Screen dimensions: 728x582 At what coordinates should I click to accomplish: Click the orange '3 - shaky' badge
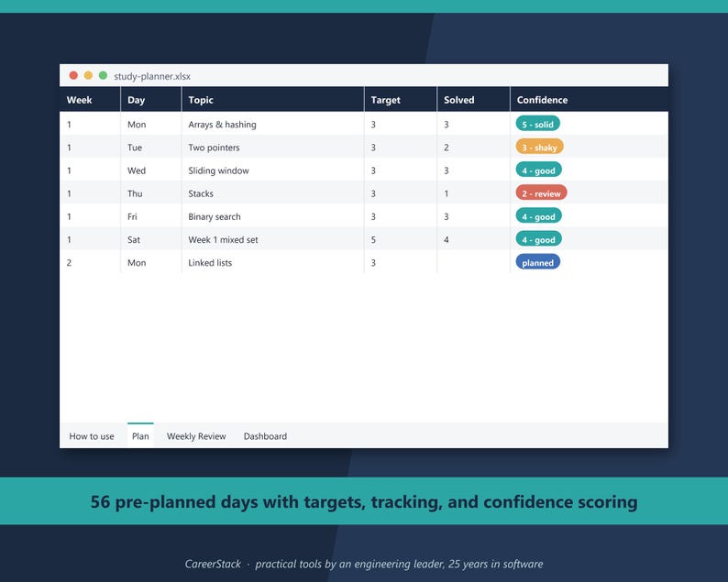tap(539, 148)
